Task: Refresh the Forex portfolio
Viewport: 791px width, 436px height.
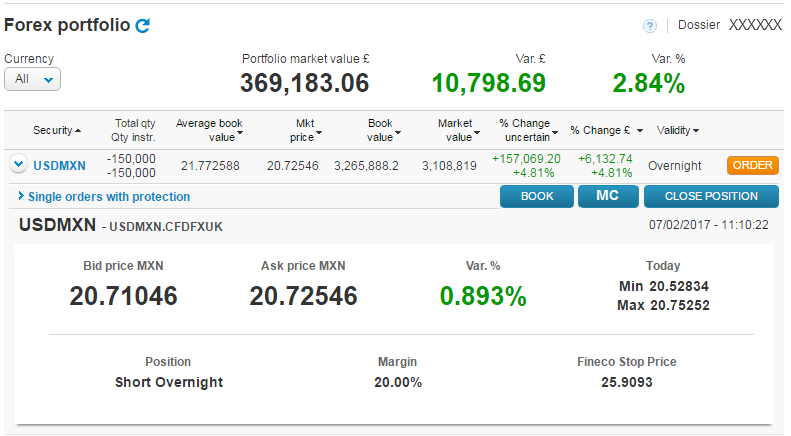Action: point(142,26)
